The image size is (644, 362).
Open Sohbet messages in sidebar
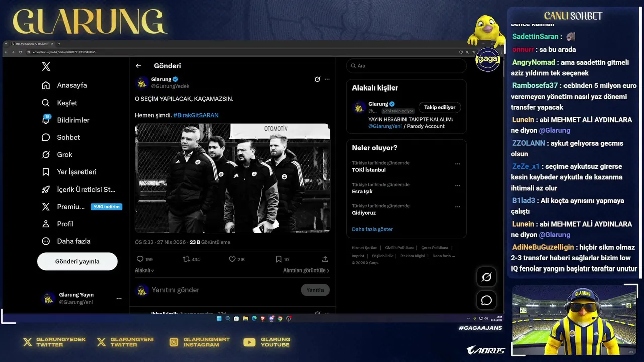pyautogui.click(x=61, y=137)
